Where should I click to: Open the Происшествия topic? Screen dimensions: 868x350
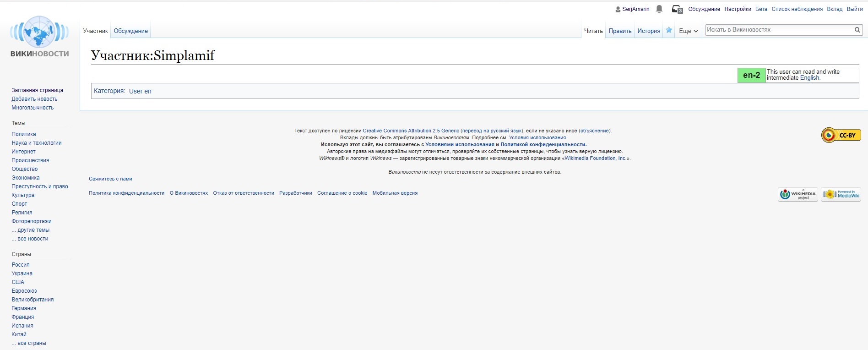30,160
